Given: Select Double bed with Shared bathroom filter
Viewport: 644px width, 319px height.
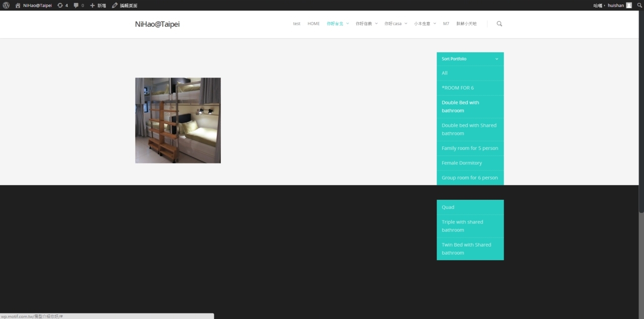Looking at the screenshot, I should point(470,129).
